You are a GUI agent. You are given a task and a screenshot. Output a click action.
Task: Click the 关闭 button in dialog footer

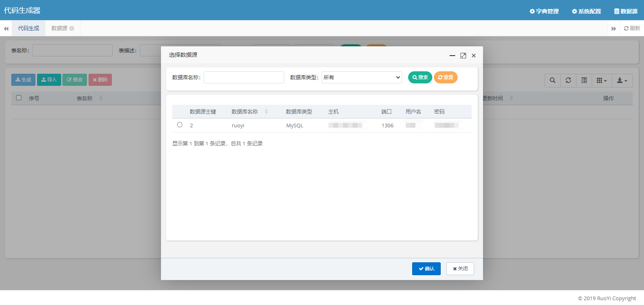point(460,269)
